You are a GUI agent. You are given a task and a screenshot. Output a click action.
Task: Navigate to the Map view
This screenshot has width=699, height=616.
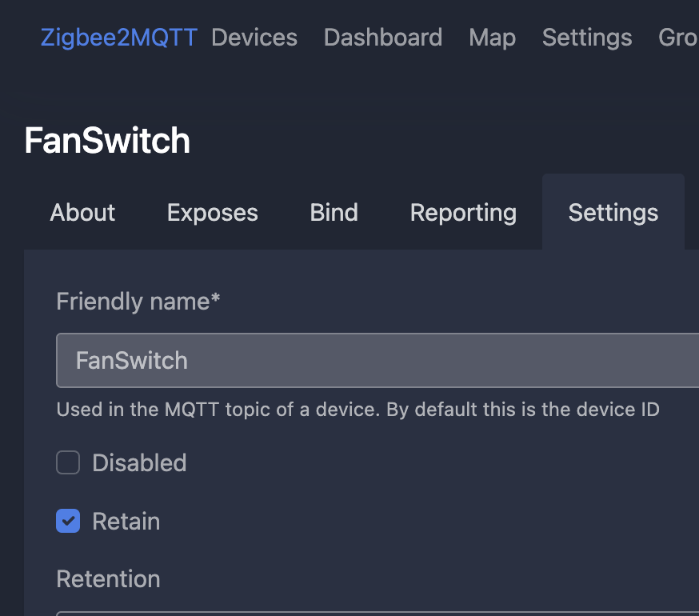(492, 38)
